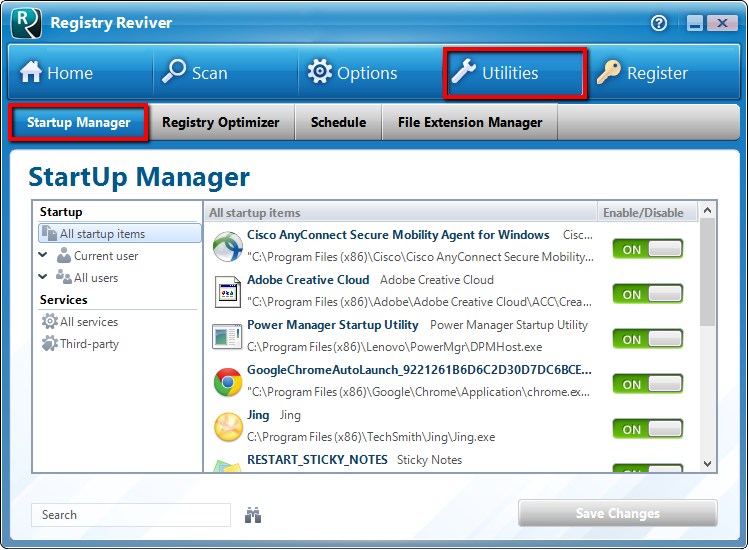Switch to File Extension Manager tab
The width and height of the screenshot is (749, 550).
click(x=470, y=123)
